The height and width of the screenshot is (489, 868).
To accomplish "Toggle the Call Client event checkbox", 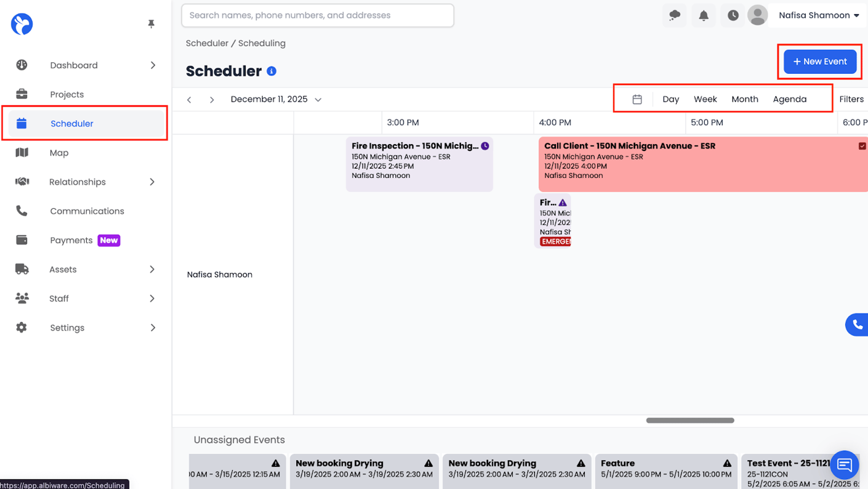I will coord(862,146).
